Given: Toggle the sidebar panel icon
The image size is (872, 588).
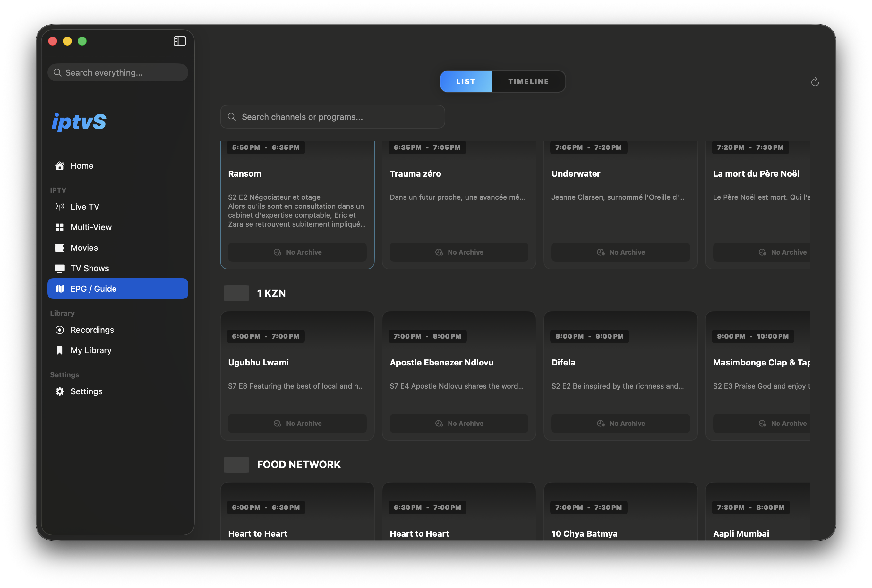Looking at the screenshot, I should 179,41.
